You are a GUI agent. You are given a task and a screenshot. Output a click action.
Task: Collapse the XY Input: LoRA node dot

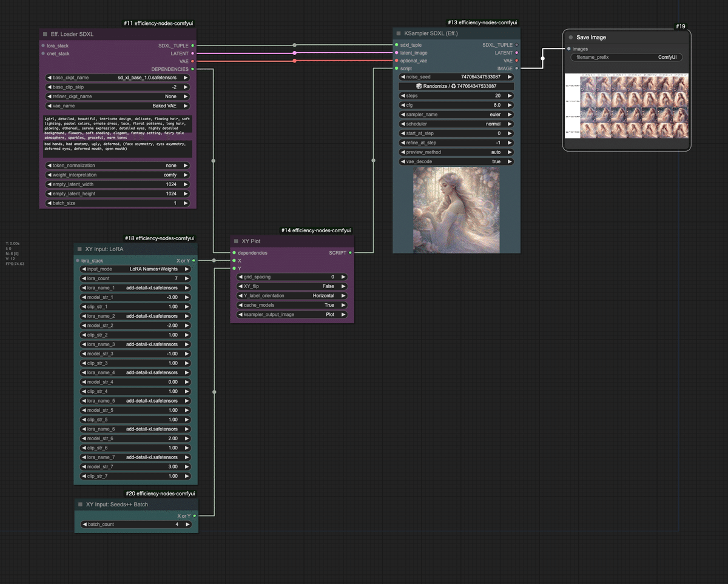[x=80, y=249]
